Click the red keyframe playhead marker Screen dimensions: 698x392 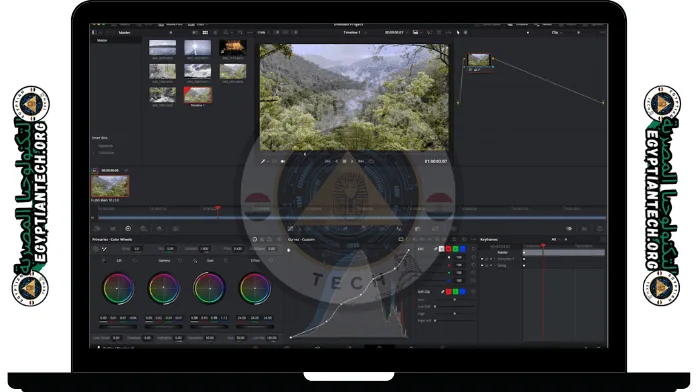(543, 245)
